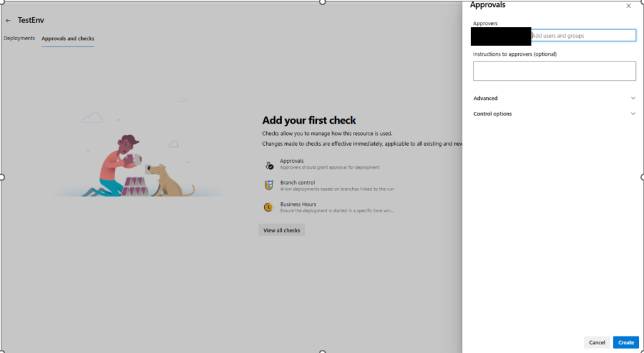Open the Approvals and checks tab
This screenshot has width=644, height=353.
coord(68,38)
